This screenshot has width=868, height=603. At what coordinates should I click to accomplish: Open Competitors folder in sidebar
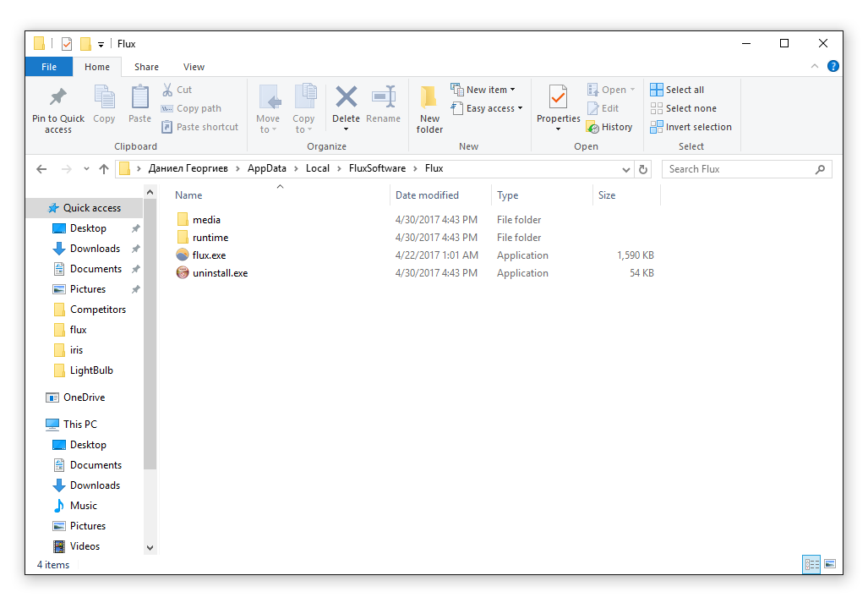(x=97, y=310)
